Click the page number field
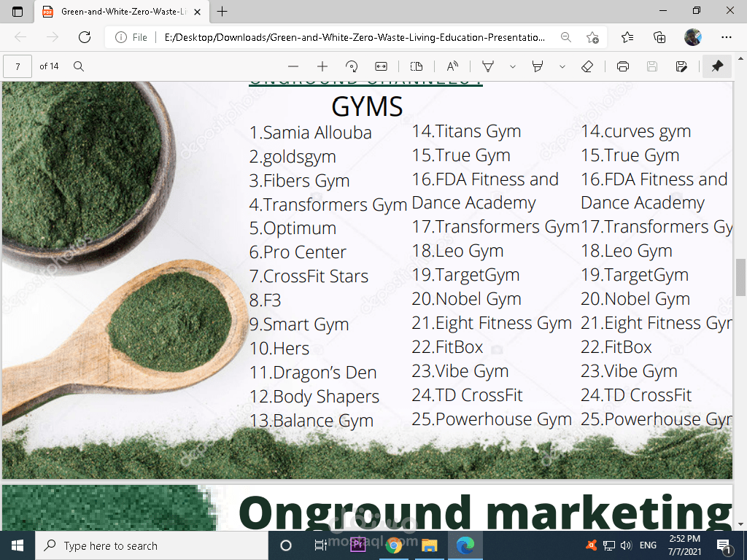Image resolution: width=747 pixels, height=560 pixels. pyautogui.click(x=18, y=66)
